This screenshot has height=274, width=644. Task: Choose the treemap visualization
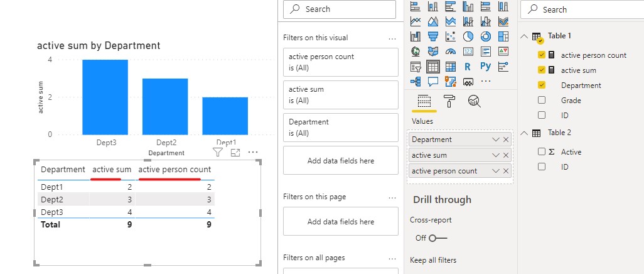(503, 36)
